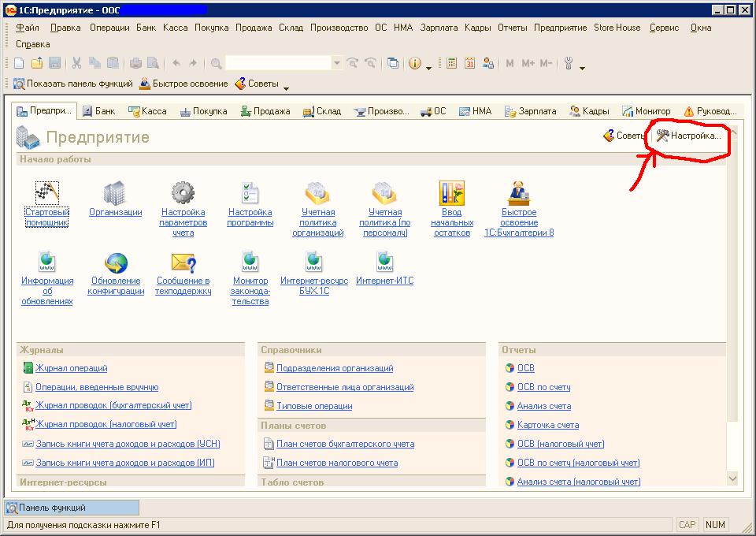This screenshot has width=756, height=536.
Task: Open the Справка menu
Action: pos(33,44)
